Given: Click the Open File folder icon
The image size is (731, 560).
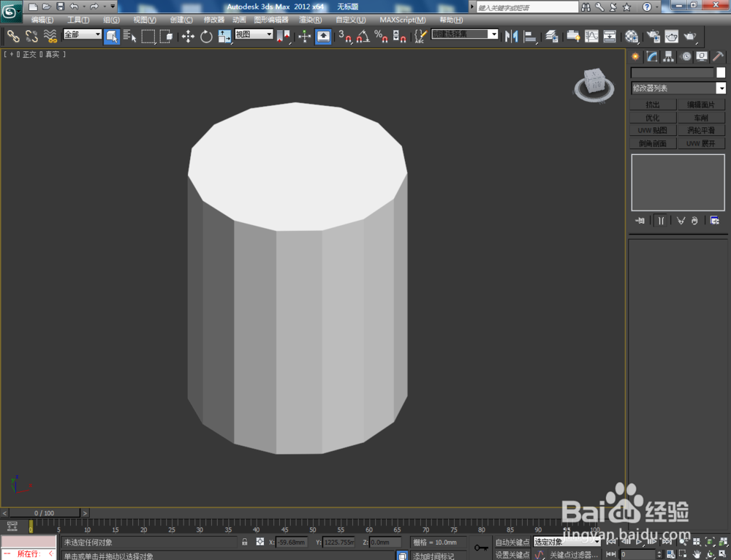Looking at the screenshot, I should tap(46, 7).
